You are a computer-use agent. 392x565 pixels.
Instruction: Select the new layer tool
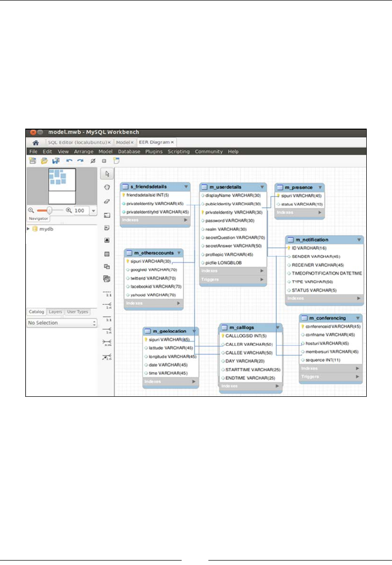107,215
